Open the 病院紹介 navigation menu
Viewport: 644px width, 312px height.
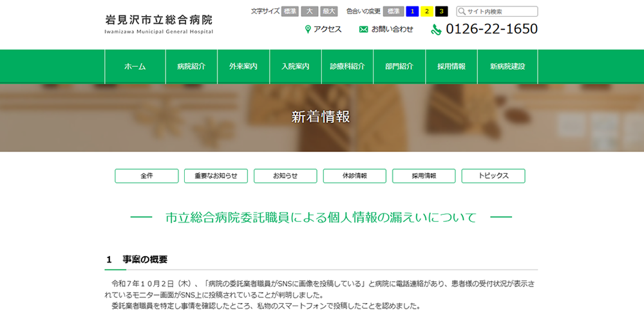[191, 67]
